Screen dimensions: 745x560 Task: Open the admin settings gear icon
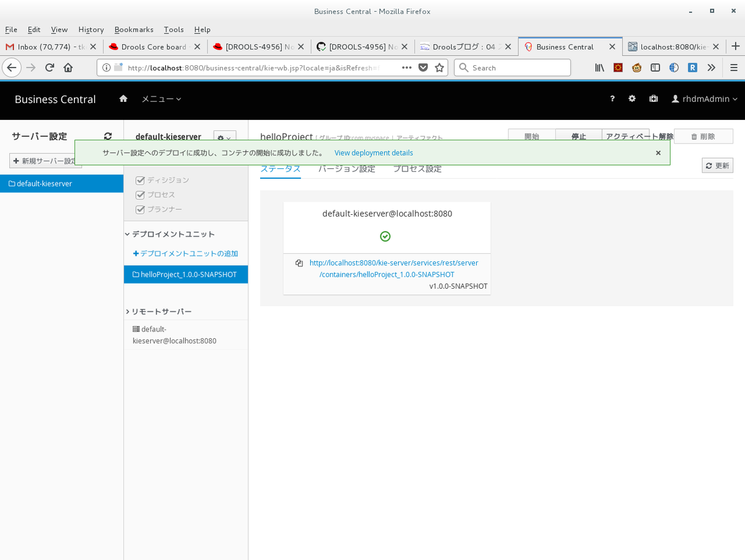[x=632, y=99]
